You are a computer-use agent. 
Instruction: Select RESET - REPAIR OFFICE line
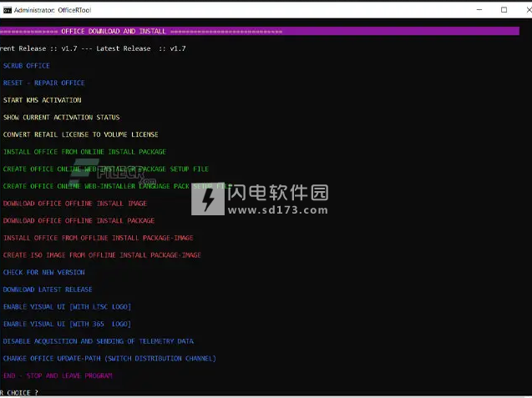[x=43, y=83]
